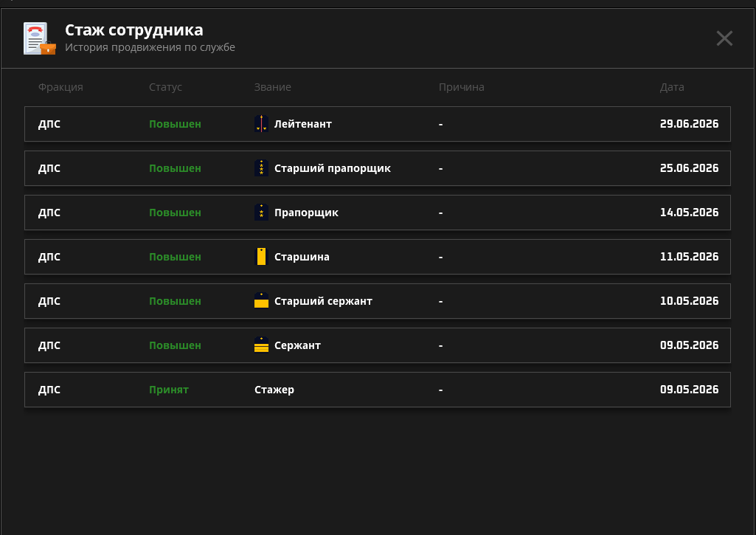Click ДПС faction in the Лейтенант row
Screen dimensions: 756x535
[49, 124]
